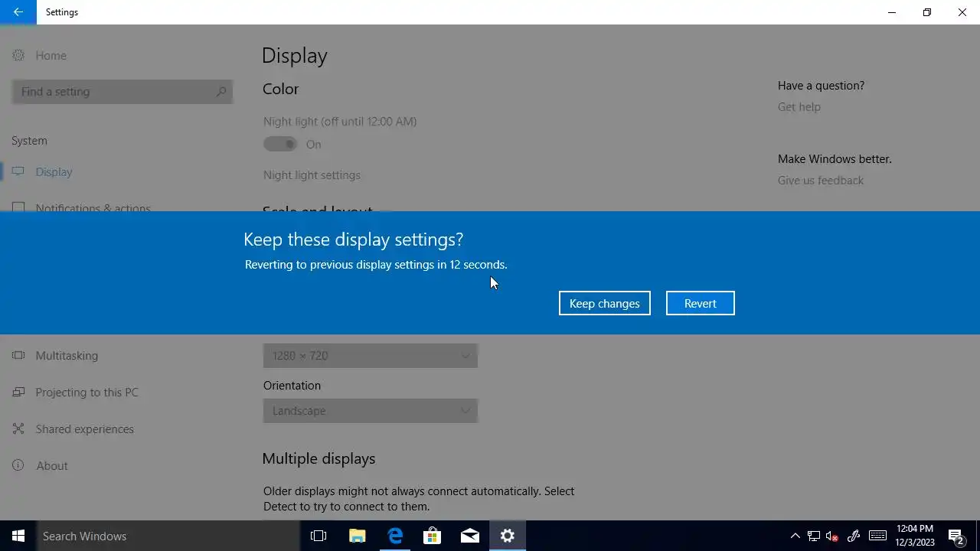Open the Multitasking settings icon

[18, 355]
